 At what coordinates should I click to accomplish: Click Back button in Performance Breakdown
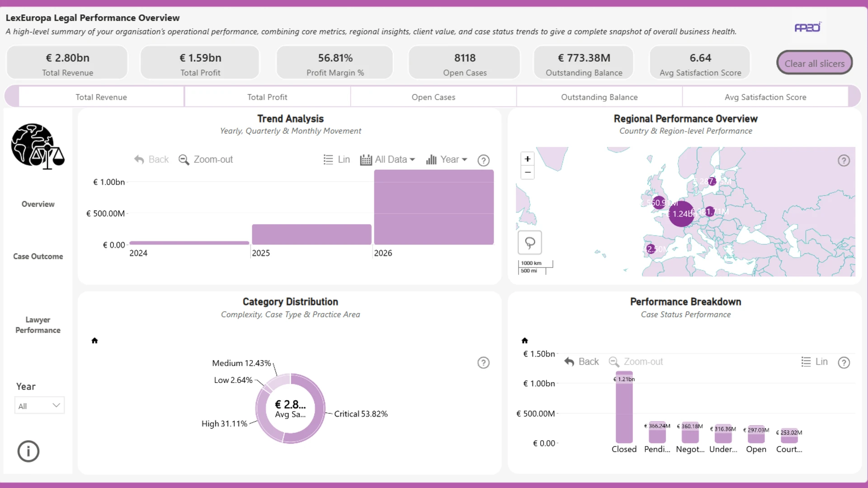pyautogui.click(x=581, y=362)
